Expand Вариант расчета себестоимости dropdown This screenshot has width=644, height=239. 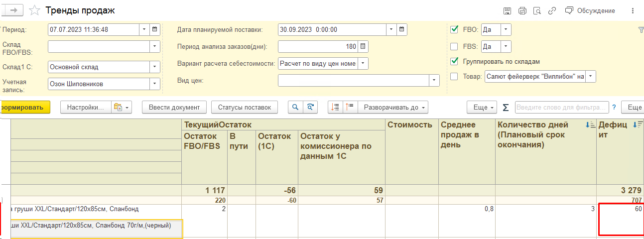click(363, 63)
